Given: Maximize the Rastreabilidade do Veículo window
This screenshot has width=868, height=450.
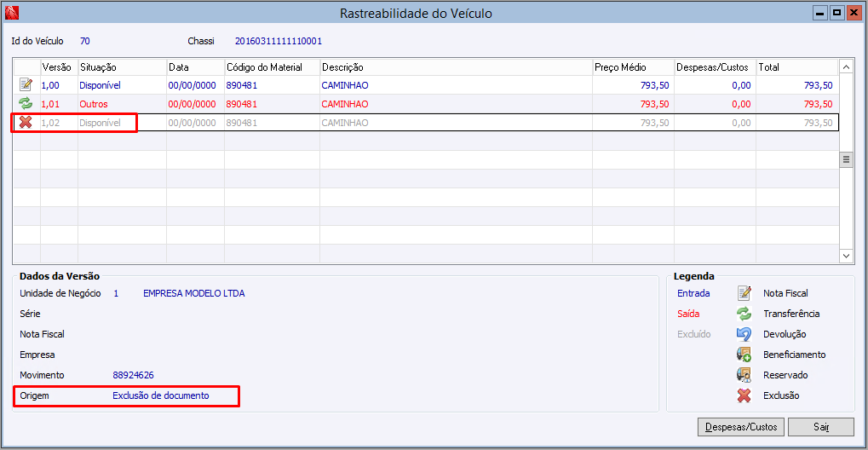Looking at the screenshot, I should pyautogui.click(x=837, y=12).
